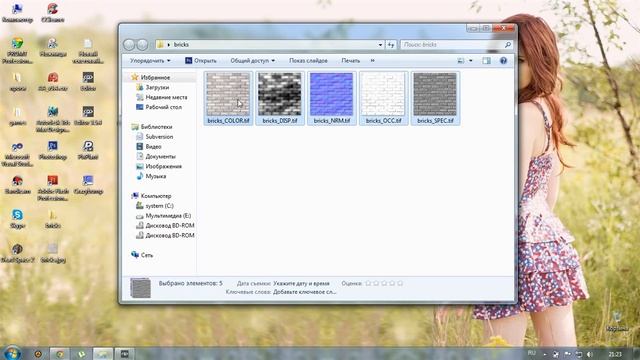Image resolution: width=640 pixels, height=360 pixels.
Task: Select the Skype desktop icon
Action: click(x=17, y=218)
